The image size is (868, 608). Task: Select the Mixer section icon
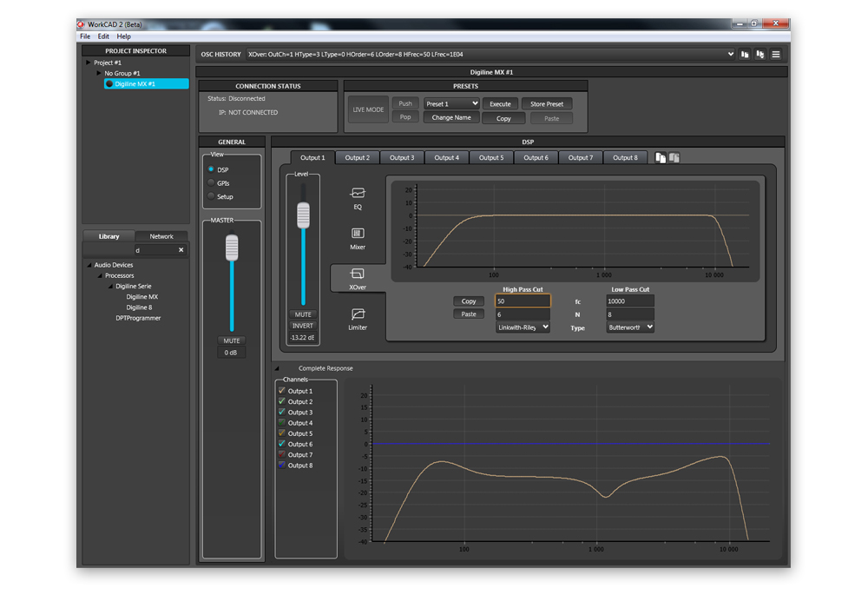358,235
